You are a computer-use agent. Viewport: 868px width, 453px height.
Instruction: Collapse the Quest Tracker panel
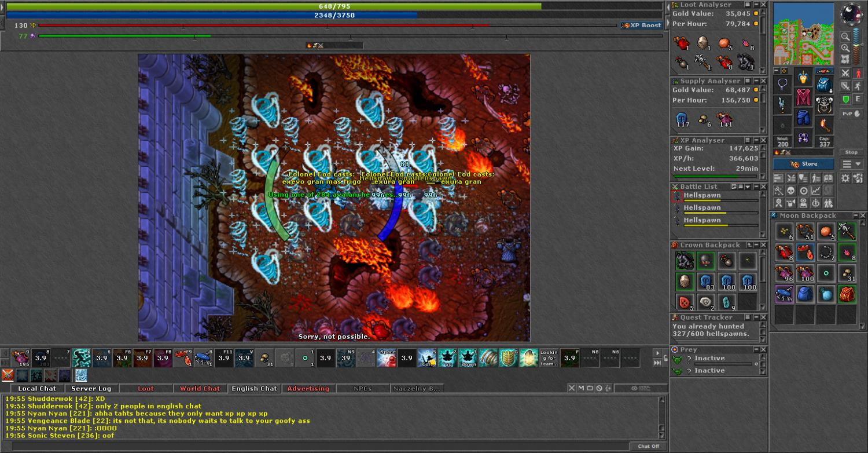pos(755,317)
